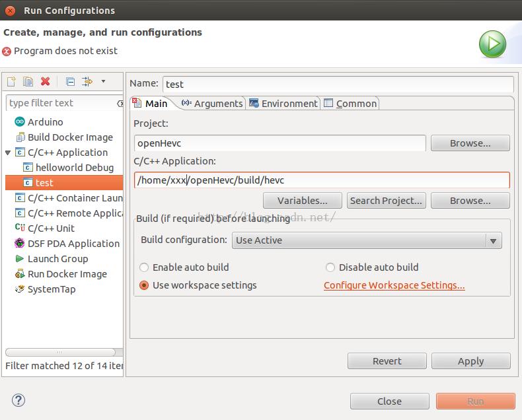Select SystemTap entry

52,289
